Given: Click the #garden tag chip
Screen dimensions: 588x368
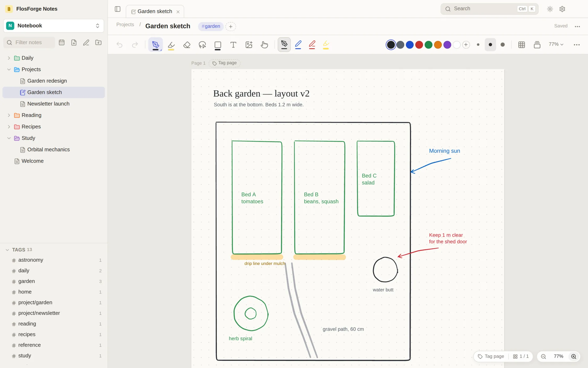Looking at the screenshot, I should point(211,26).
